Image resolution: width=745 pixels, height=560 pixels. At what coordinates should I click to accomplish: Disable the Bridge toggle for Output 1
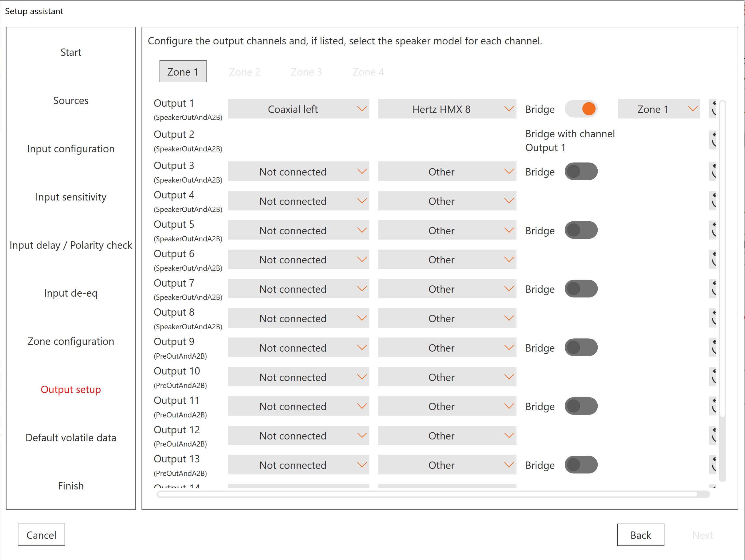(581, 109)
